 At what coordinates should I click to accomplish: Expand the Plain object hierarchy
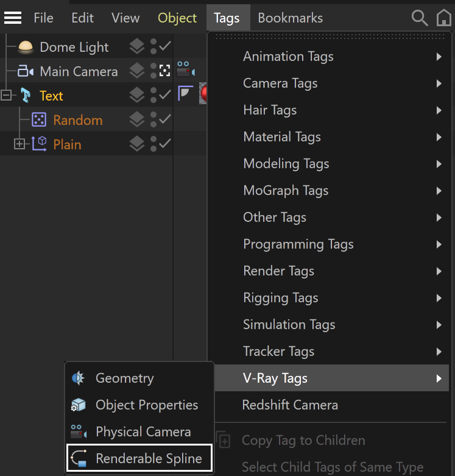pyautogui.click(x=19, y=144)
